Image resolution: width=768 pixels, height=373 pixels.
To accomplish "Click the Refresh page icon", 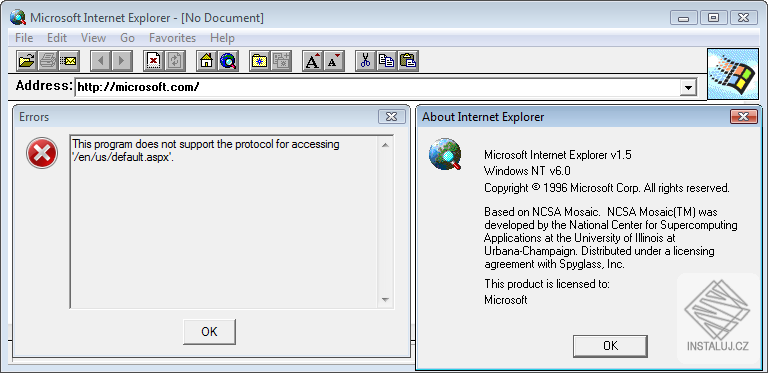I will tap(175, 61).
